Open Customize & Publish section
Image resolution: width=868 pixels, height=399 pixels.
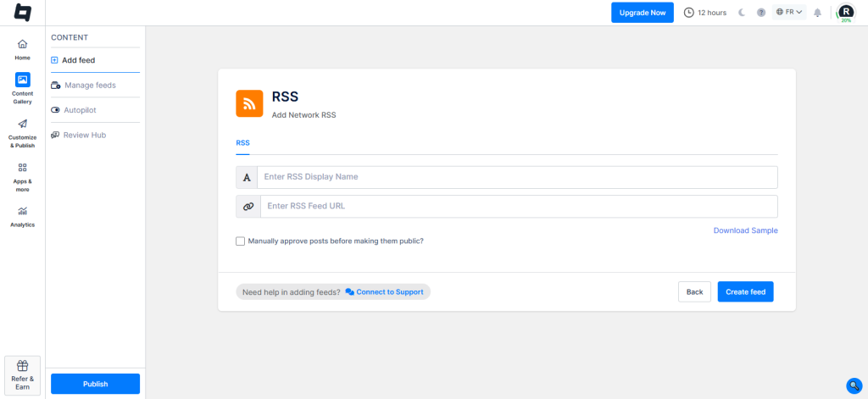coord(22,125)
